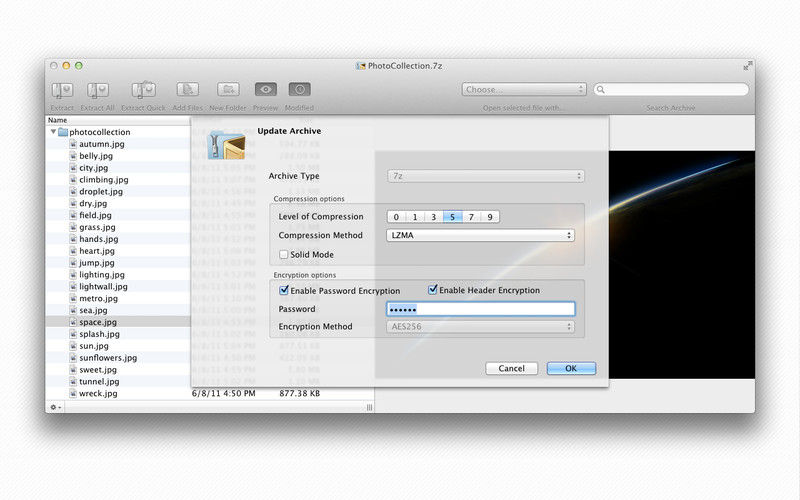Click the Name column header
This screenshot has width=800, height=500.
point(117,120)
